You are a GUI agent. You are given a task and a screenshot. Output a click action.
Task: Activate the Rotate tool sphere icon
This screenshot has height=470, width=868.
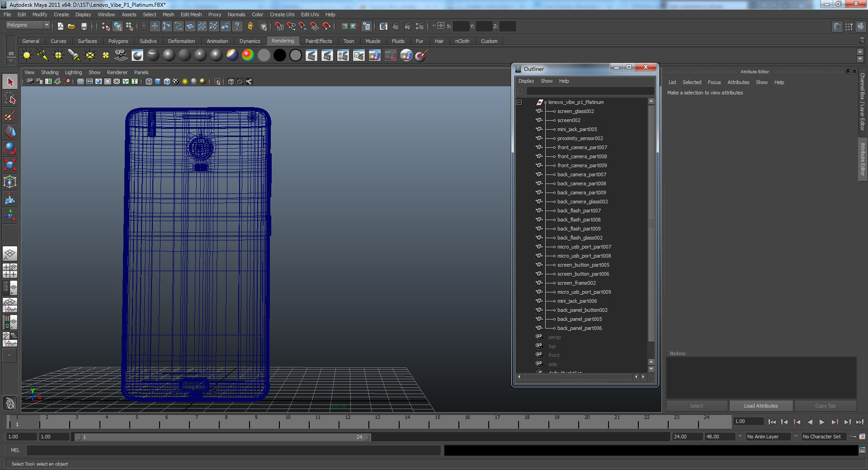coord(10,148)
